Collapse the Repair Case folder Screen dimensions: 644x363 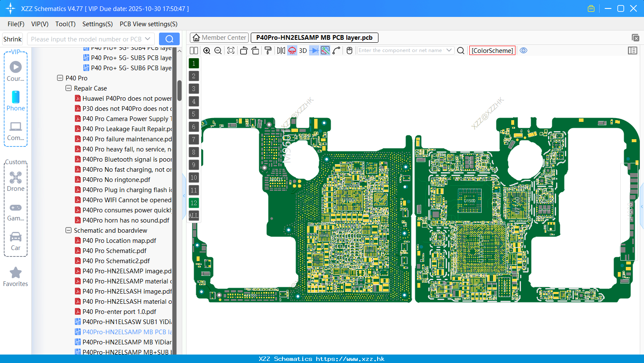pyautogui.click(x=69, y=88)
